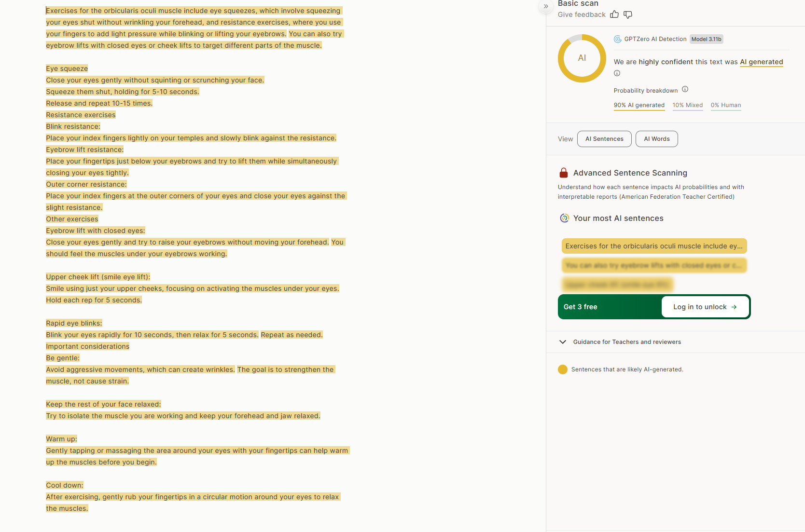805x532 pixels.
Task: Toggle the AI Words view
Action: pos(656,139)
